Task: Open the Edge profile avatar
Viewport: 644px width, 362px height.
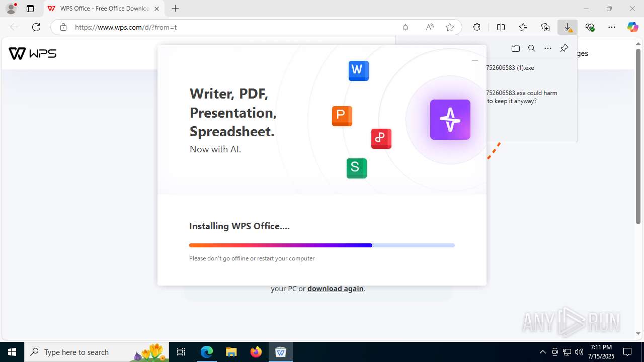Action: (11, 9)
